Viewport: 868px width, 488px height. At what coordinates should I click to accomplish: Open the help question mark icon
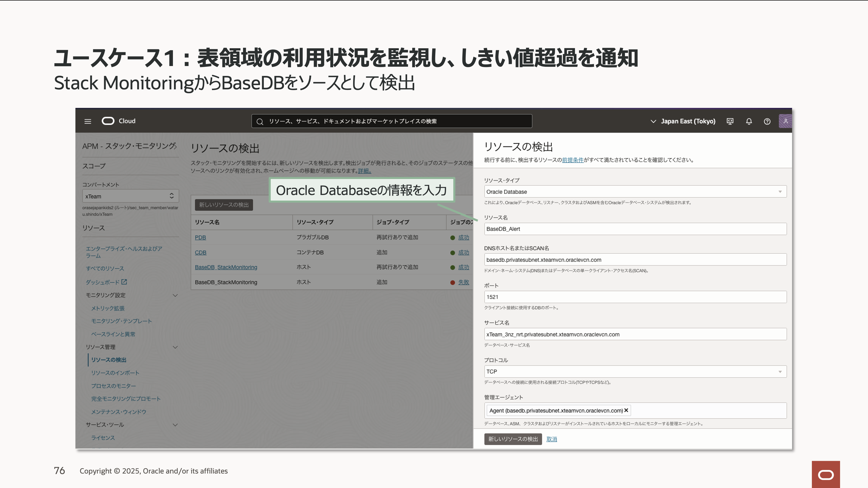[767, 121]
